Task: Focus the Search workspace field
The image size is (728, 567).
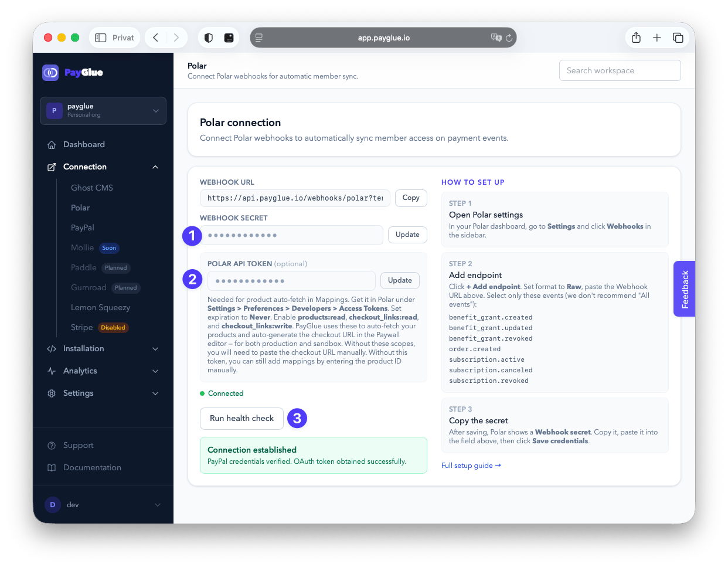Action: 620,70
